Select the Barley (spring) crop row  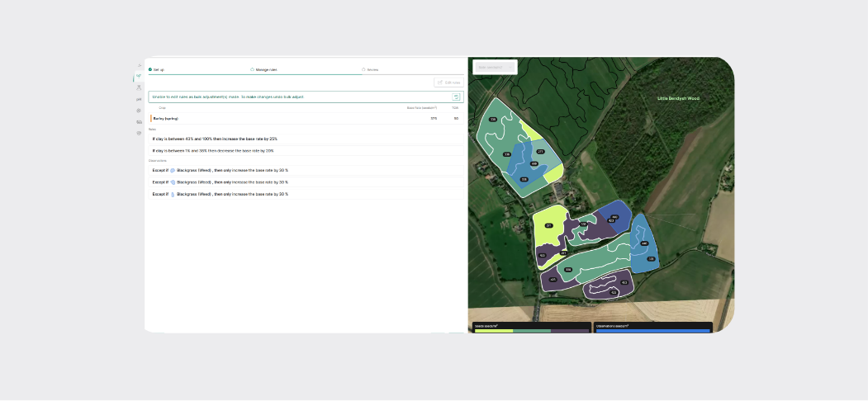[x=306, y=118]
